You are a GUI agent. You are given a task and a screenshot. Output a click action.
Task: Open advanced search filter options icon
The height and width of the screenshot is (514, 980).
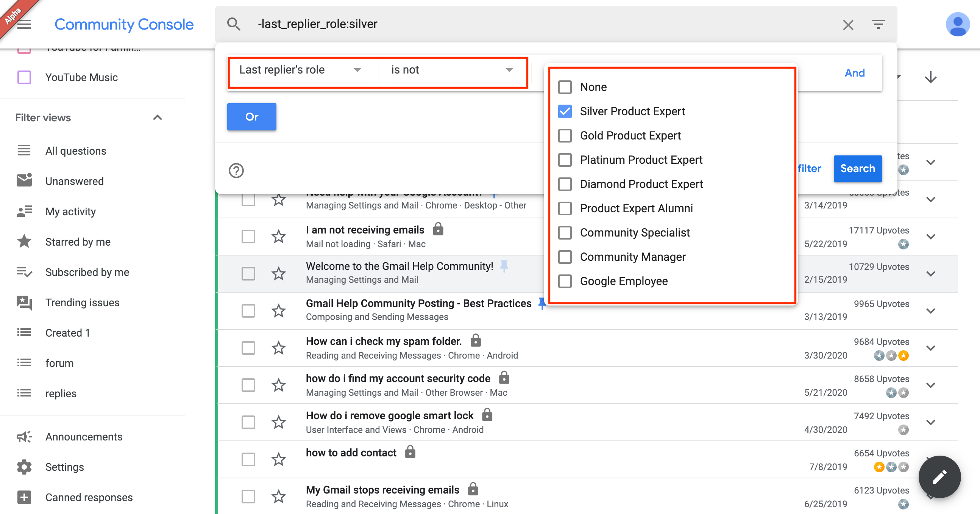[x=878, y=25]
